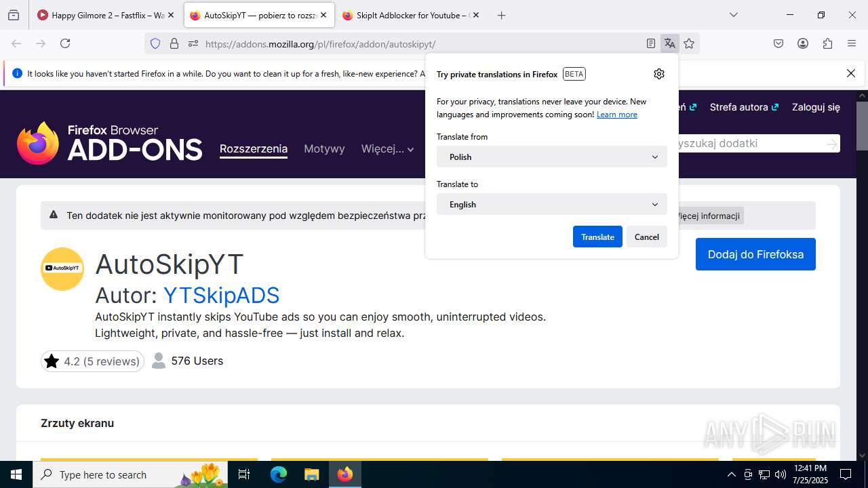Click Firefox icon on taskbar

(x=345, y=474)
